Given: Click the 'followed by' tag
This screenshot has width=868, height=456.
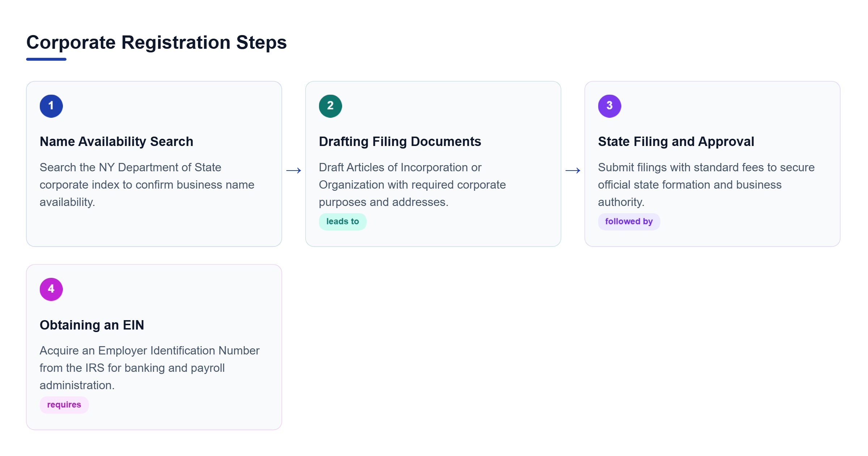Looking at the screenshot, I should pyautogui.click(x=629, y=221).
